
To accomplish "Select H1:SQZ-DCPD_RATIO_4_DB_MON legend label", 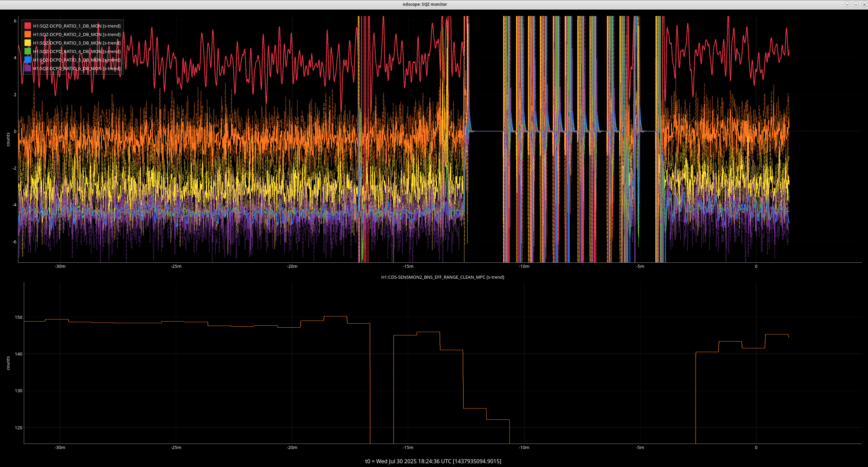I will tap(77, 51).
